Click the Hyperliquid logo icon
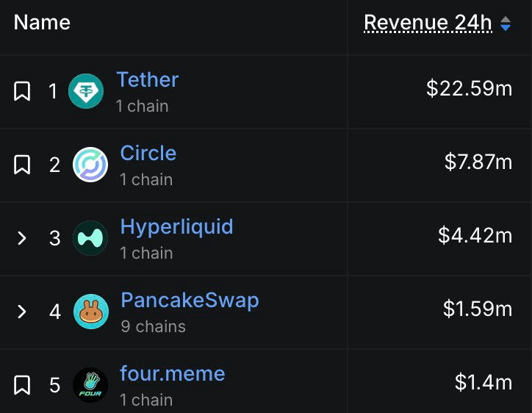532x413 pixels. click(90, 238)
